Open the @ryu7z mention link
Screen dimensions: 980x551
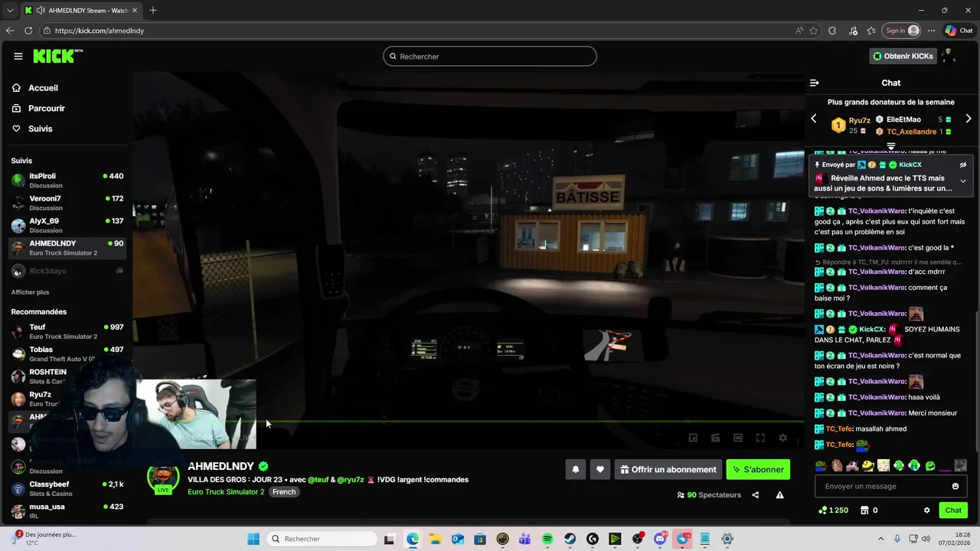(351, 480)
